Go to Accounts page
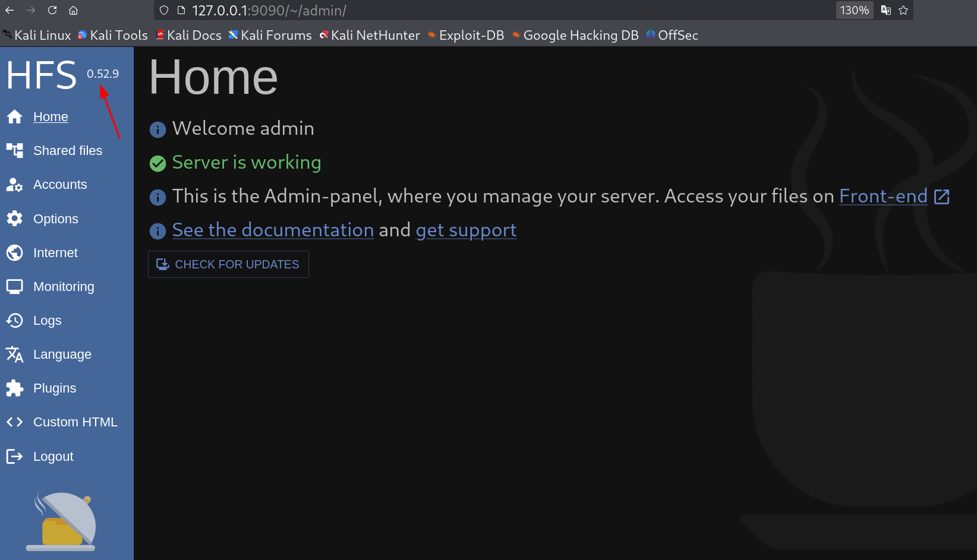Viewport: 977px width, 560px height. point(60,185)
